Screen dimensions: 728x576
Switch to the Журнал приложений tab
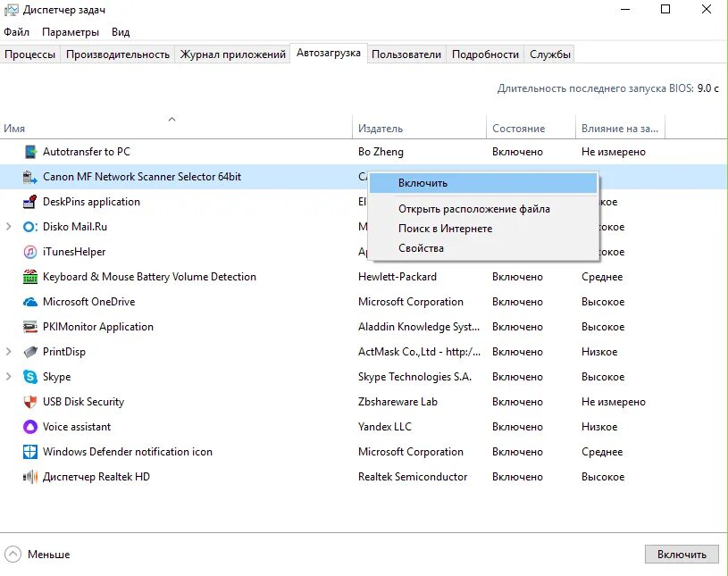click(x=232, y=54)
